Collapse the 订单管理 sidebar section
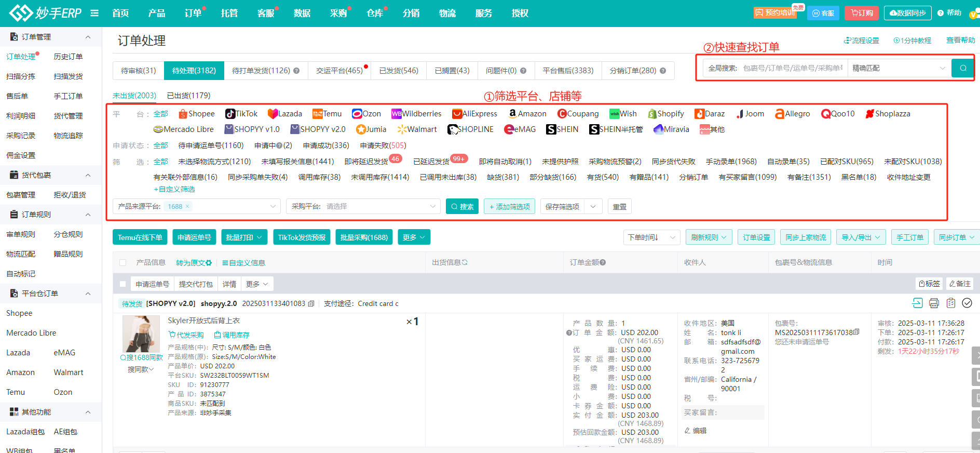 pyautogui.click(x=88, y=37)
